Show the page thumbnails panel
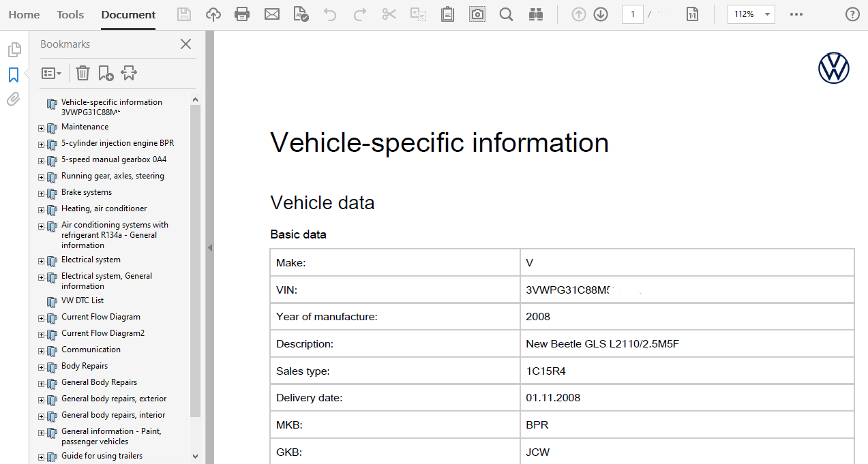Image resolution: width=868 pixels, height=464 pixels. [14, 50]
